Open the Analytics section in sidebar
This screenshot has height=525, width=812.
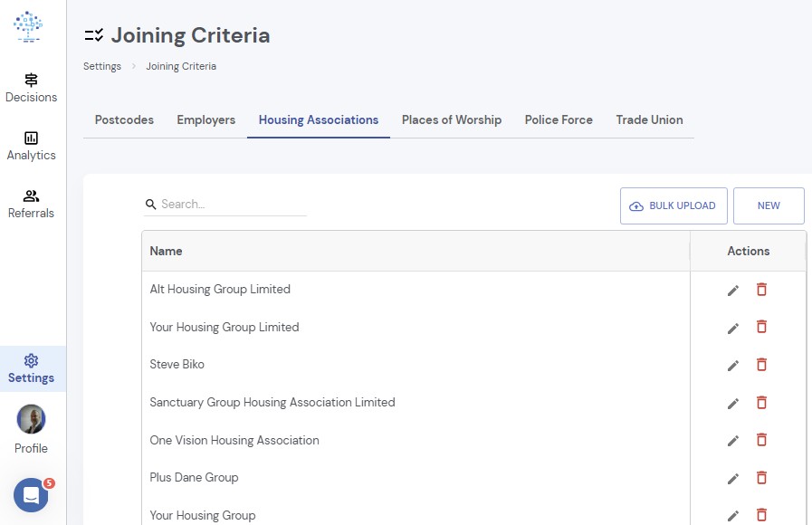click(x=31, y=146)
